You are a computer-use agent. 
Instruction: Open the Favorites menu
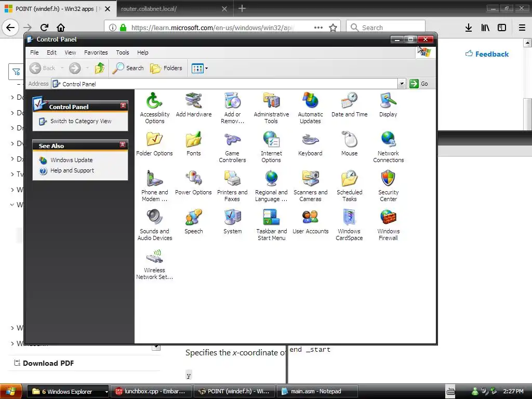pyautogui.click(x=96, y=52)
